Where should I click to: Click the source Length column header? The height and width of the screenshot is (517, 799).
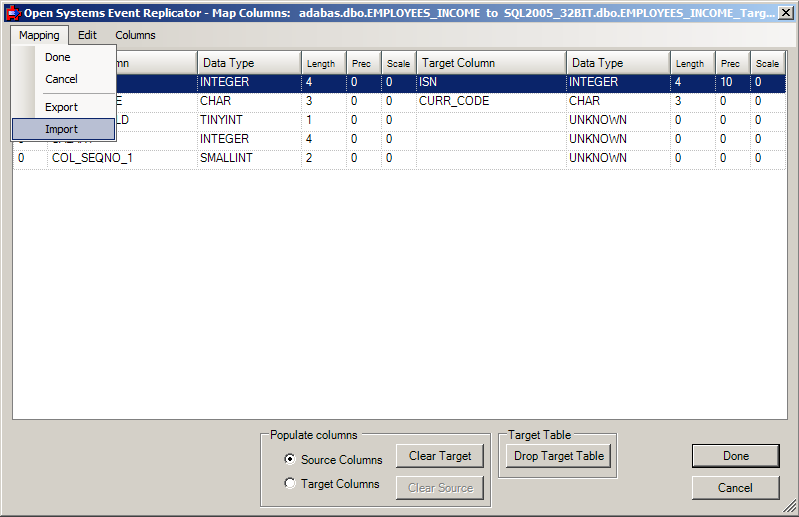[x=324, y=63]
